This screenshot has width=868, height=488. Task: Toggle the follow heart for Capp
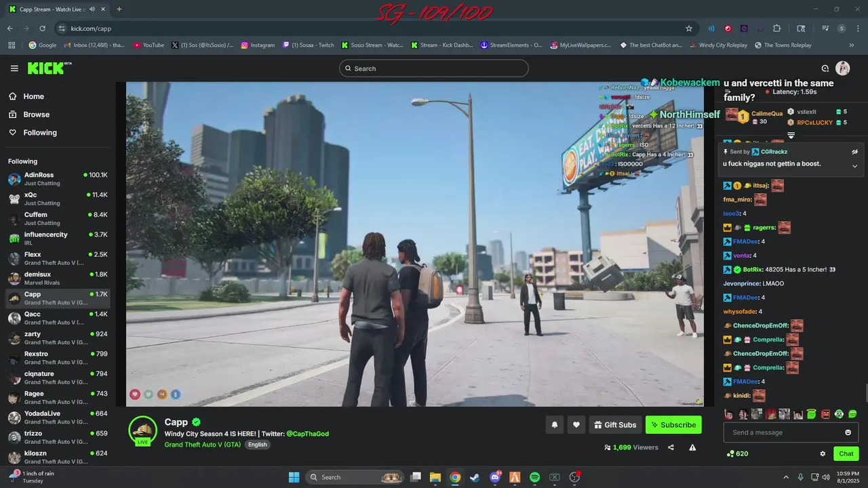(576, 425)
